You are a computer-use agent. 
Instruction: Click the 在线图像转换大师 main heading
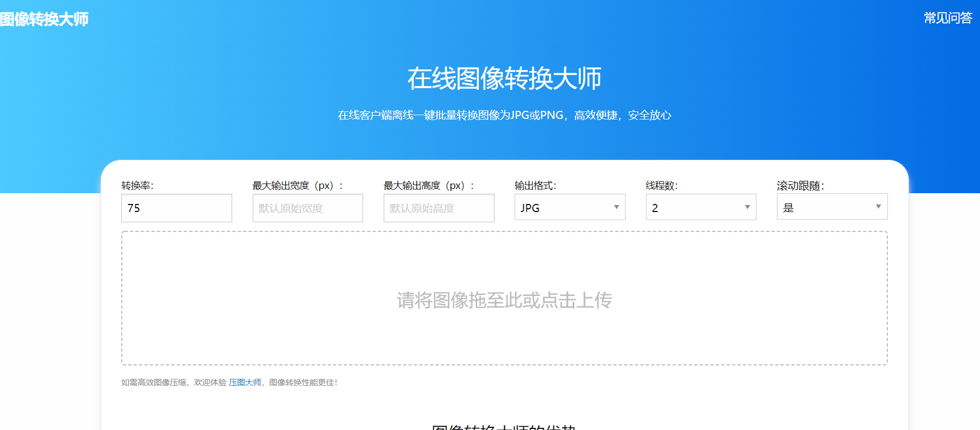tap(504, 79)
